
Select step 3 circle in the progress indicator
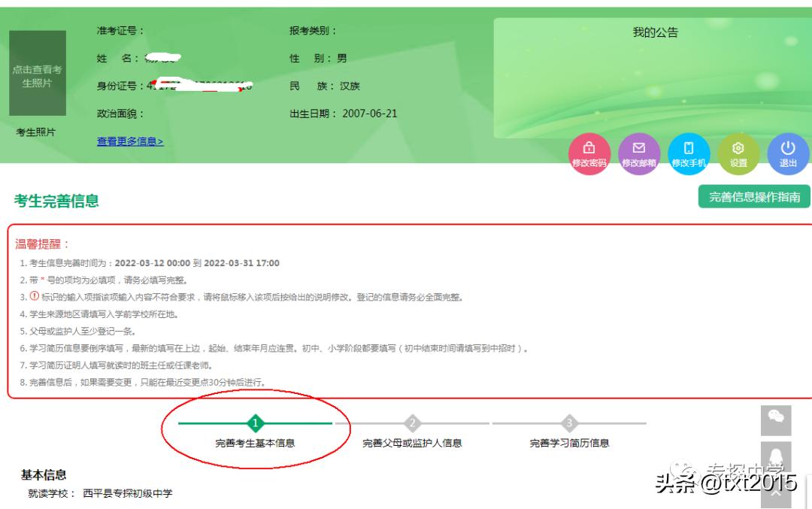click(568, 424)
